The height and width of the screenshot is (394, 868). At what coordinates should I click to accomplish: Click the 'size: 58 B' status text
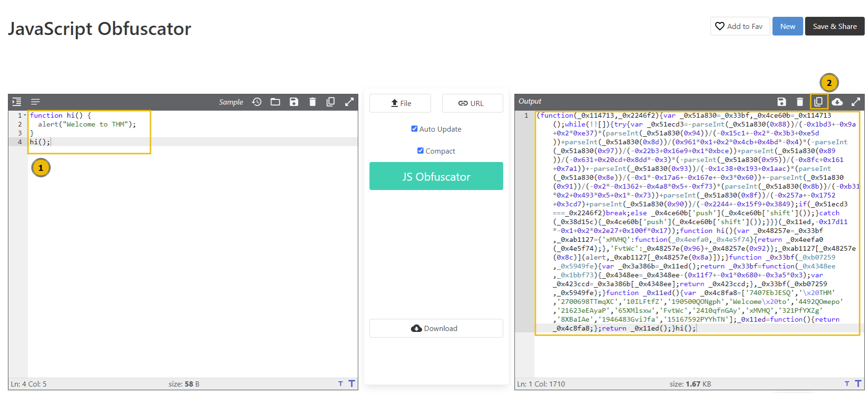click(x=184, y=384)
